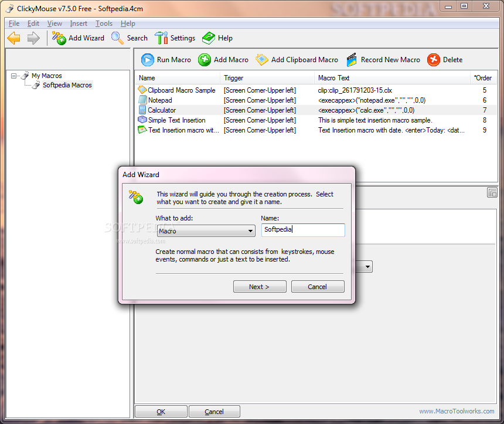Select the Simple Text Insertion macro icon
The width and height of the screenshot is (504, 424).
(142, 120)
